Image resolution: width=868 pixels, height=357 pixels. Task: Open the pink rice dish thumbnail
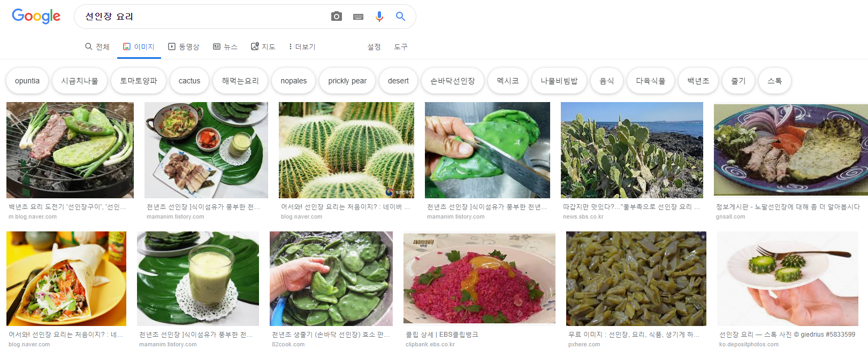click(479, 278)
